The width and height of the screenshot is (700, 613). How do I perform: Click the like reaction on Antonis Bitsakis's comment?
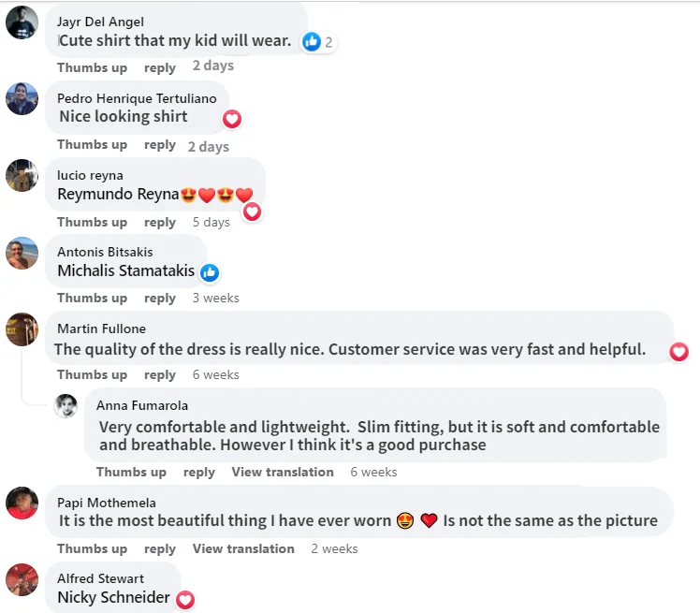pyautogui.click(x=210, y=272)
